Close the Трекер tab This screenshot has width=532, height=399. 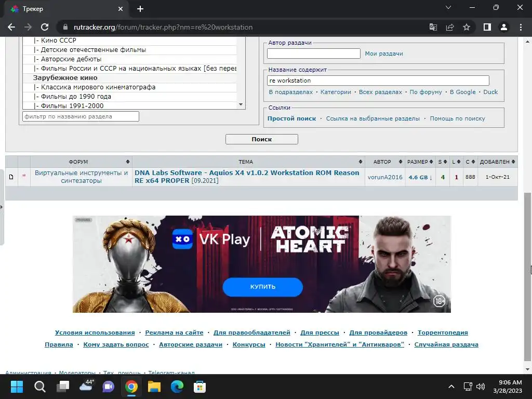pos(121,9)
